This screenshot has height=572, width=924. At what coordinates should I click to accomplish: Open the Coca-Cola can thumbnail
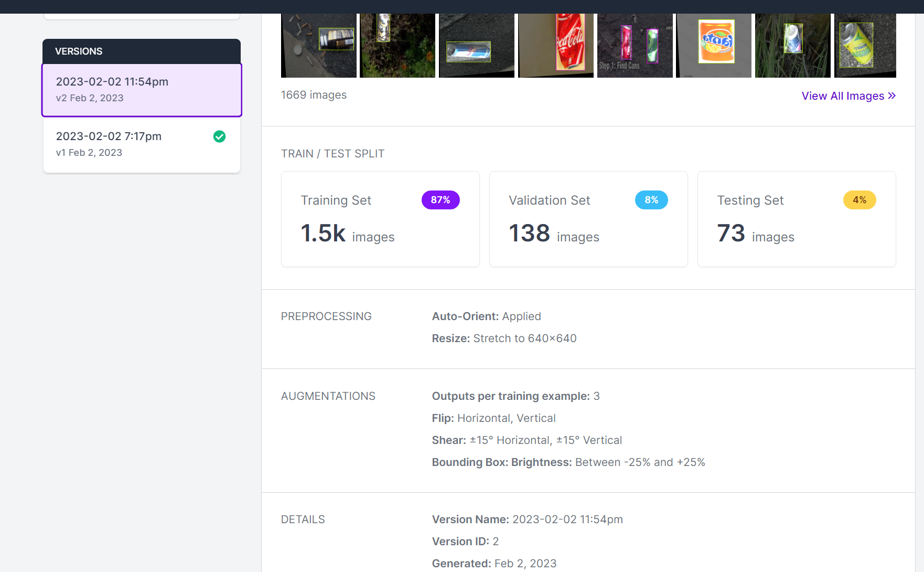[556, 46]
